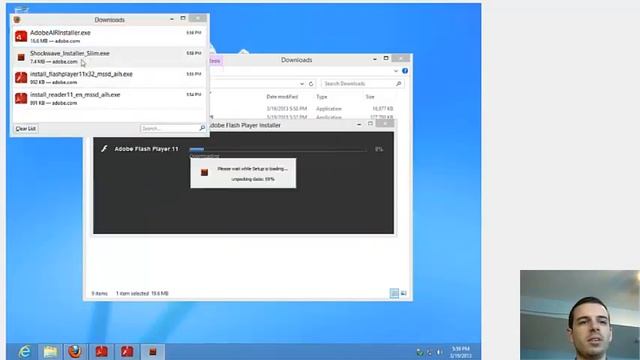The width and height of the screenshot is (640, 360).
Task: Switch to Firefox on the taskbar
Action: click(x=75, y=351)
